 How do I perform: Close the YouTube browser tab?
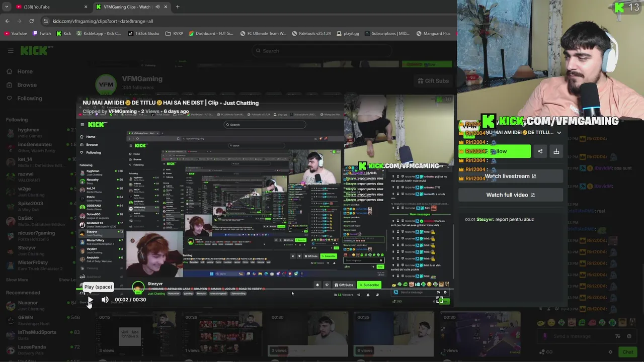click(x=86, y=7)
